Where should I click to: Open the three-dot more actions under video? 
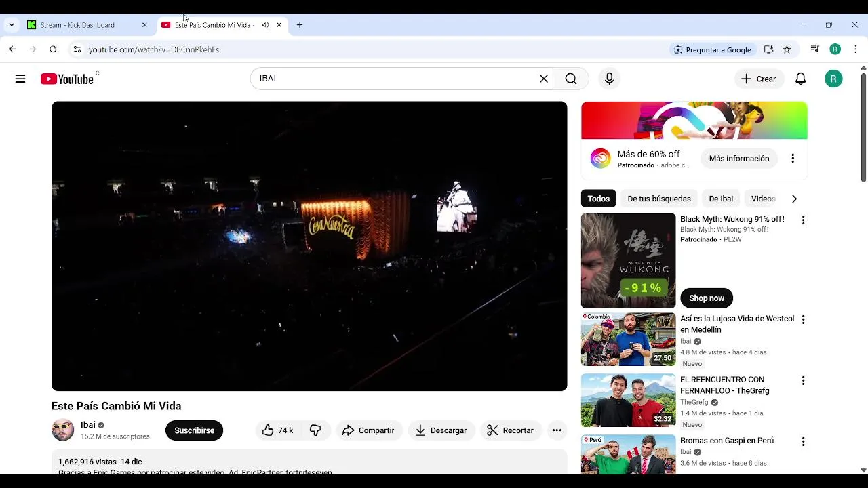click(557, 430)
